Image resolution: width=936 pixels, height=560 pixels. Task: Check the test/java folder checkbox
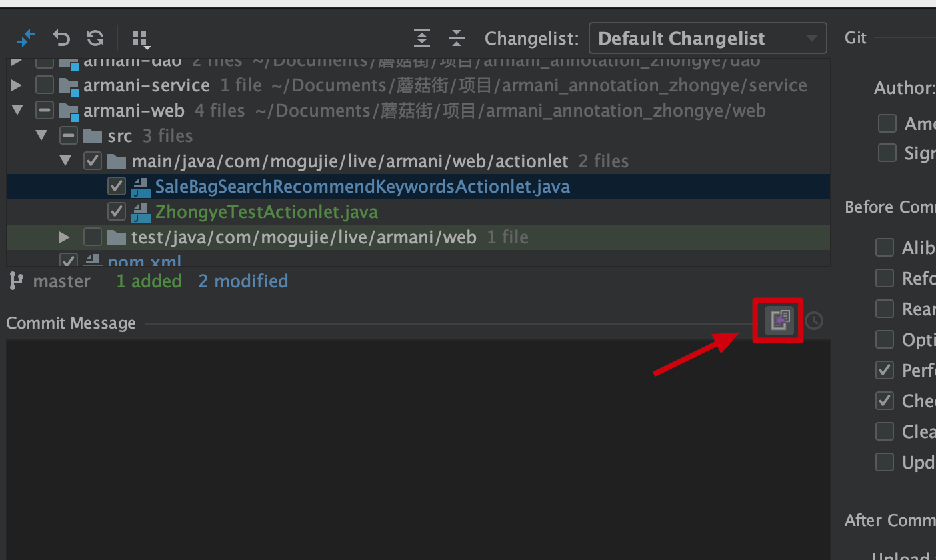[92, 237]
